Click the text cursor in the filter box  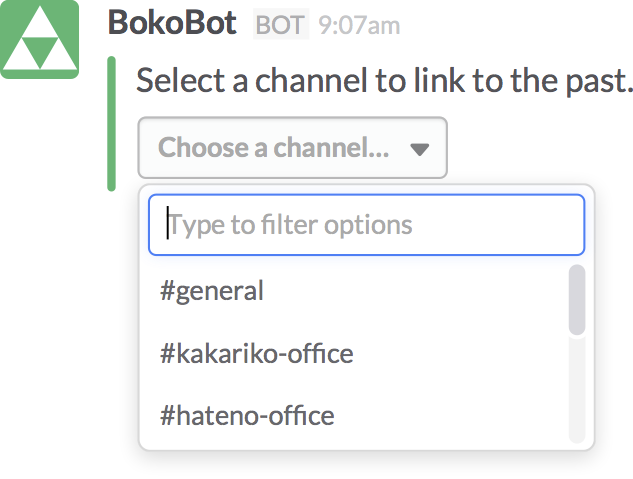(169, 224)
